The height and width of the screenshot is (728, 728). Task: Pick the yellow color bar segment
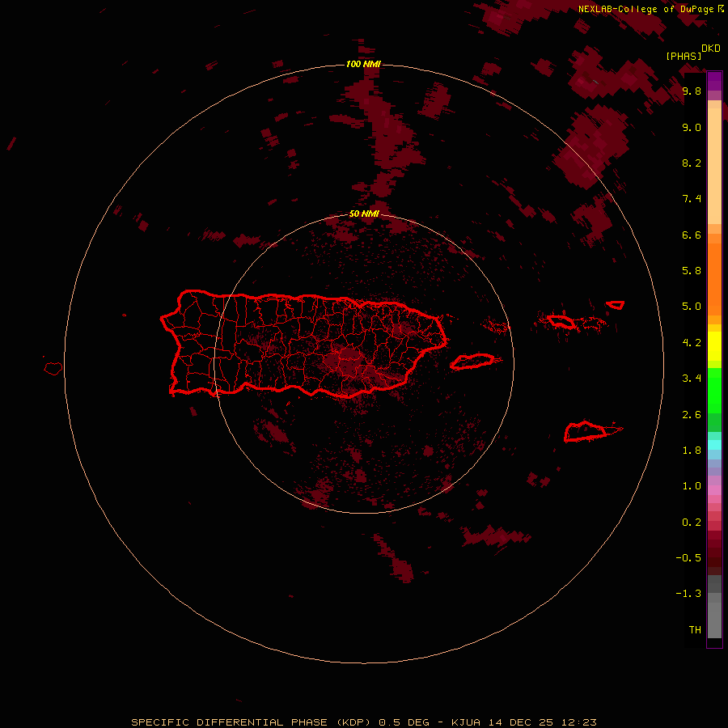coord(714,346)
